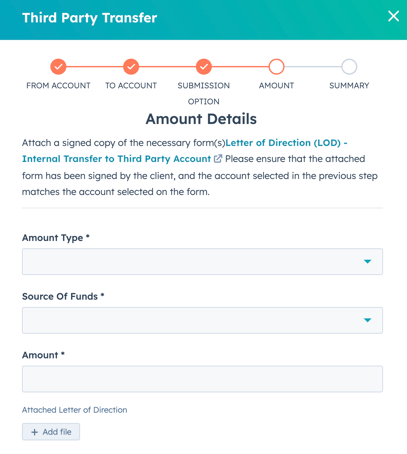The width and height of the screenshot is (407, 454).
Task: Click the Summary step circle indicator
Action: [x=349, y=67]
